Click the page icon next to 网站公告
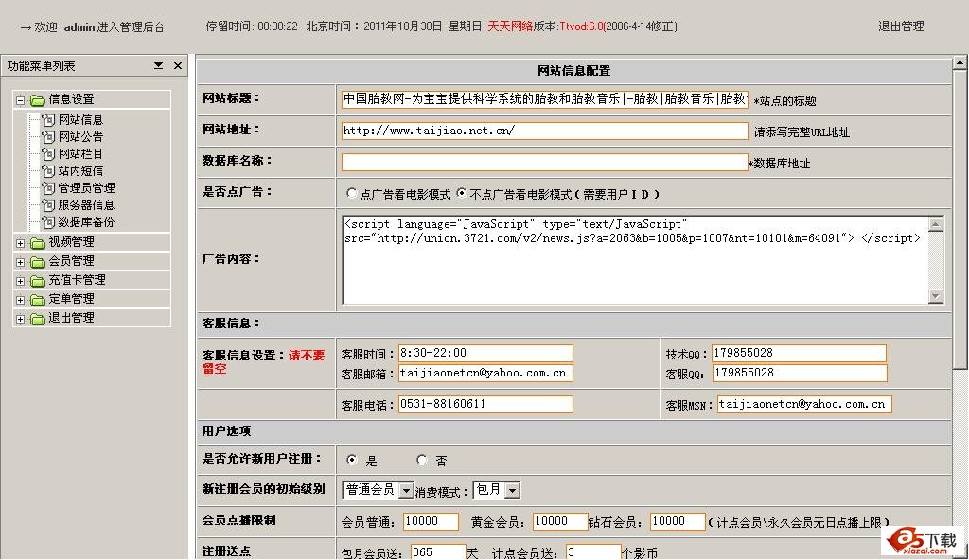The height and width of the screenshot is (560, 969). pos(48,136)
